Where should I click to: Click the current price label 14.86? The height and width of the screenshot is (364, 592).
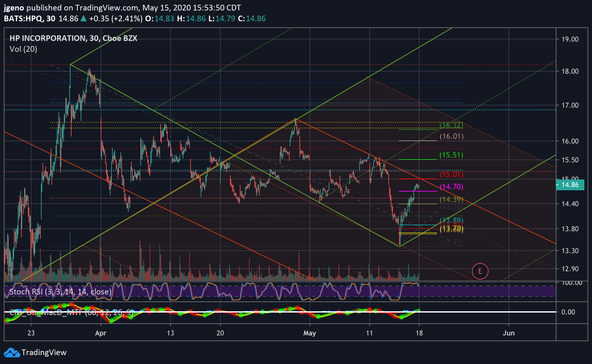click(x=570, y=185)
